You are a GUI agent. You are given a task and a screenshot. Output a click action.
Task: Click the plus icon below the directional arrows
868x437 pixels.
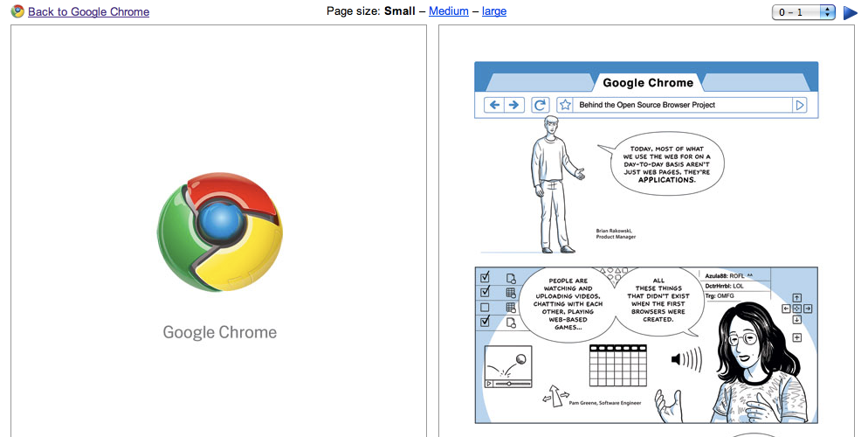pos(796,337)
